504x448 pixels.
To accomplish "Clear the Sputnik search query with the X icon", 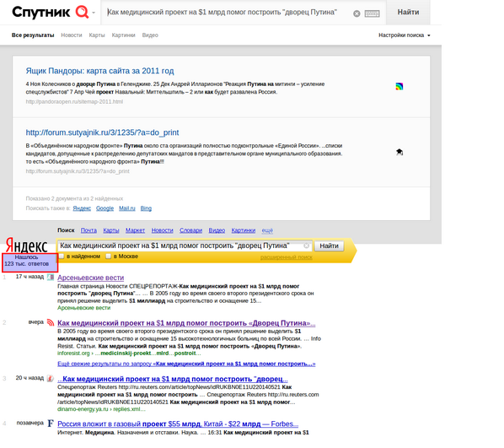I will (357, 13).
